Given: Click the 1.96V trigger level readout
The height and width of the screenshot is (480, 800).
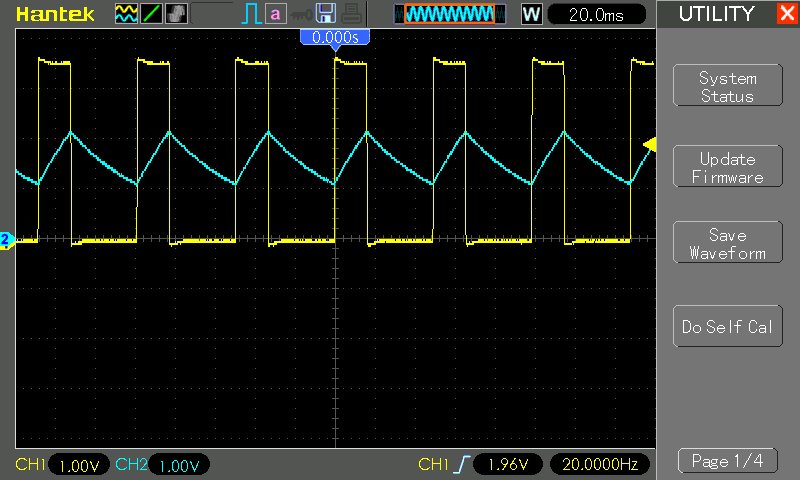Looking at the screenshot, I should pos(508,464).
